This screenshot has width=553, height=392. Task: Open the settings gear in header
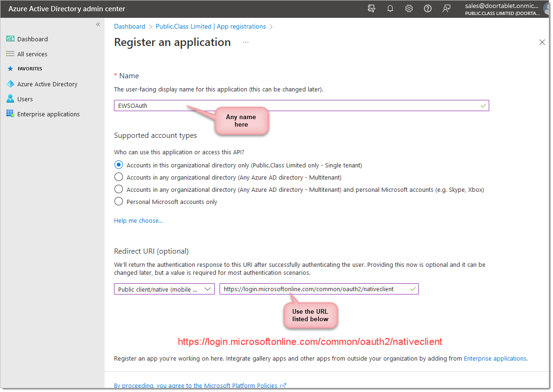click(x=409, y=8)
